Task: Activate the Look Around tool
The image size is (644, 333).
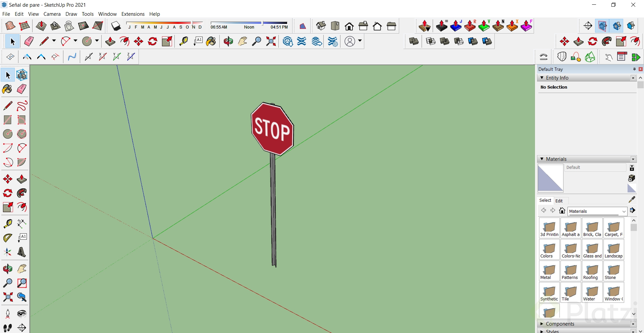Action: click(x=22, y=314)
